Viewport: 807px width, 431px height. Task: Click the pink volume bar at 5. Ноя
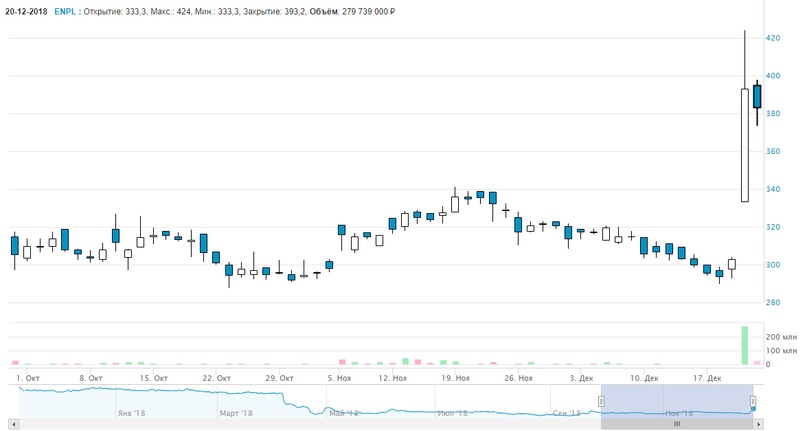click(341, 362)
